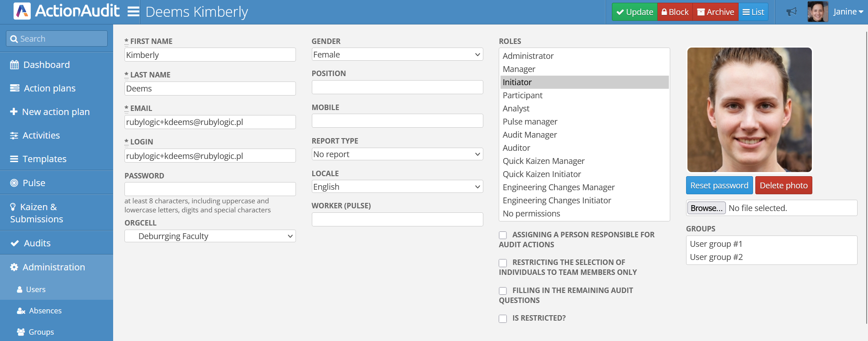
Task: Toggle the Is Restricted checkbox
Action: [503, 319]
